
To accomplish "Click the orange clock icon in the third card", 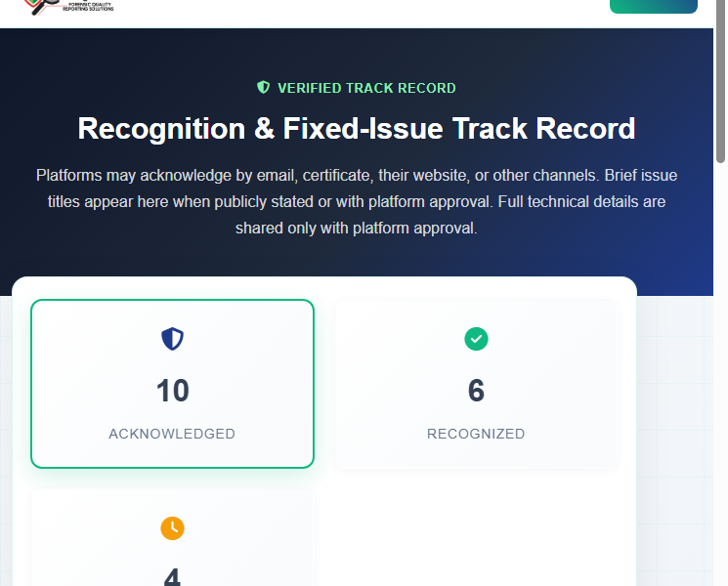I will (172, 528).
